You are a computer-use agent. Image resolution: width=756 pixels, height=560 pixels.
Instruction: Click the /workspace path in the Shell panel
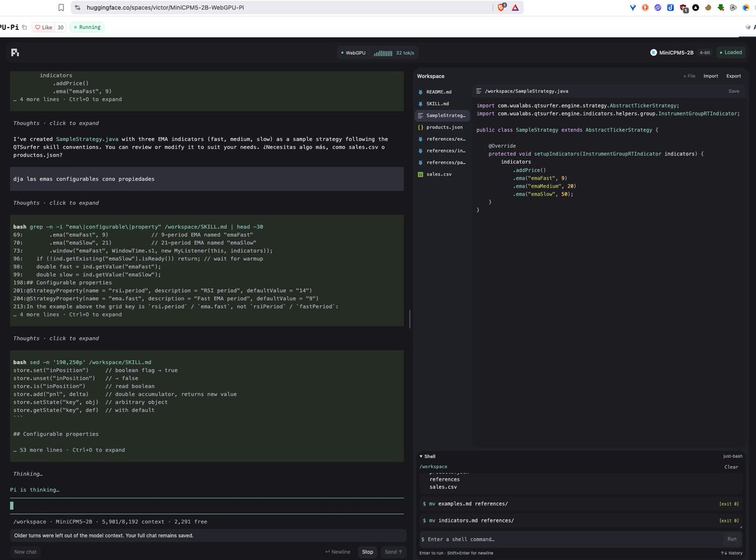coord(433,467)
